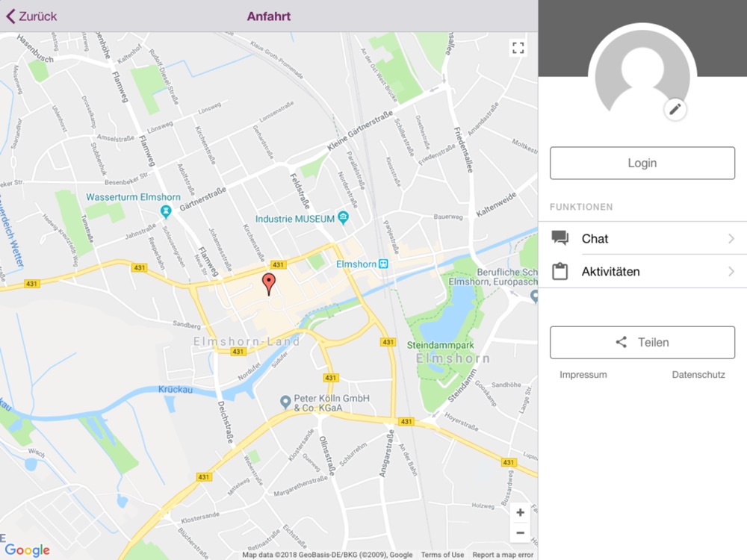Edit profile picture with pencil icon
747x560 pixels.
[x=675, y=110]
